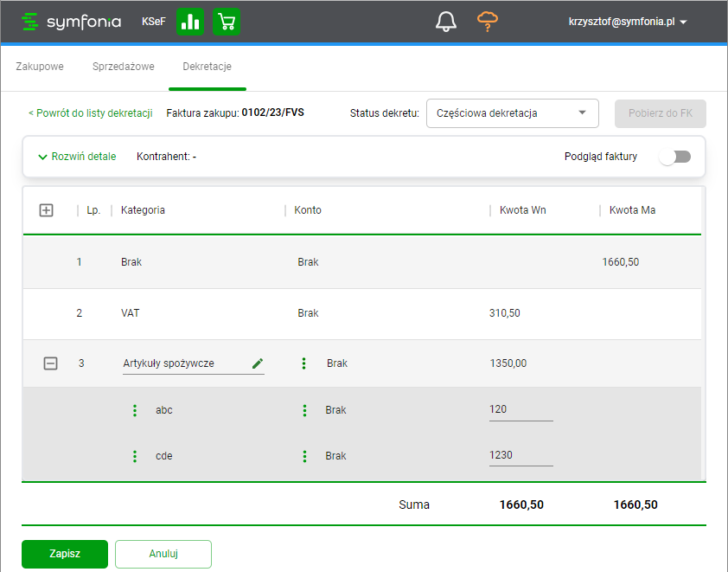The image size is (728, 572).
Task: Click the plus icon in table header
Action: 46,210
